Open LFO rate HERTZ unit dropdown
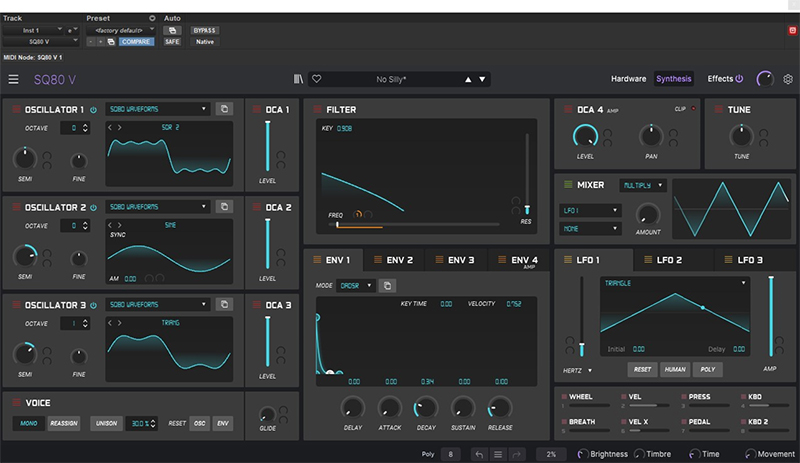This screenshot has height=463, width=800. (x=577, y=371)
